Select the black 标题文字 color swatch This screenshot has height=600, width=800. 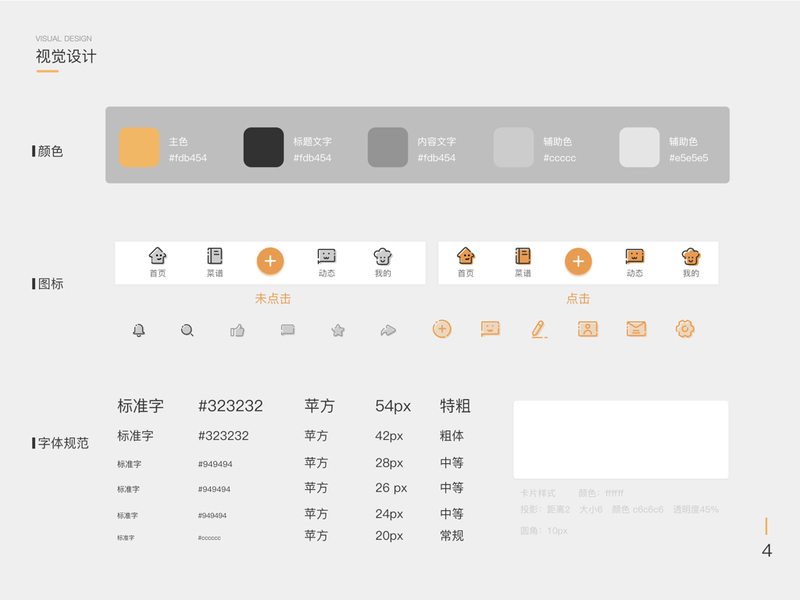tap(263, 147)
